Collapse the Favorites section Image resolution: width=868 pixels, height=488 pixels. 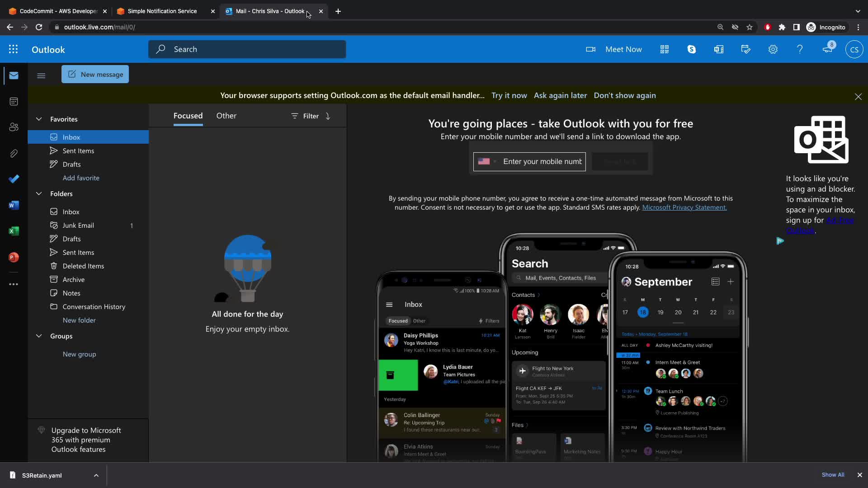point(39,119)
